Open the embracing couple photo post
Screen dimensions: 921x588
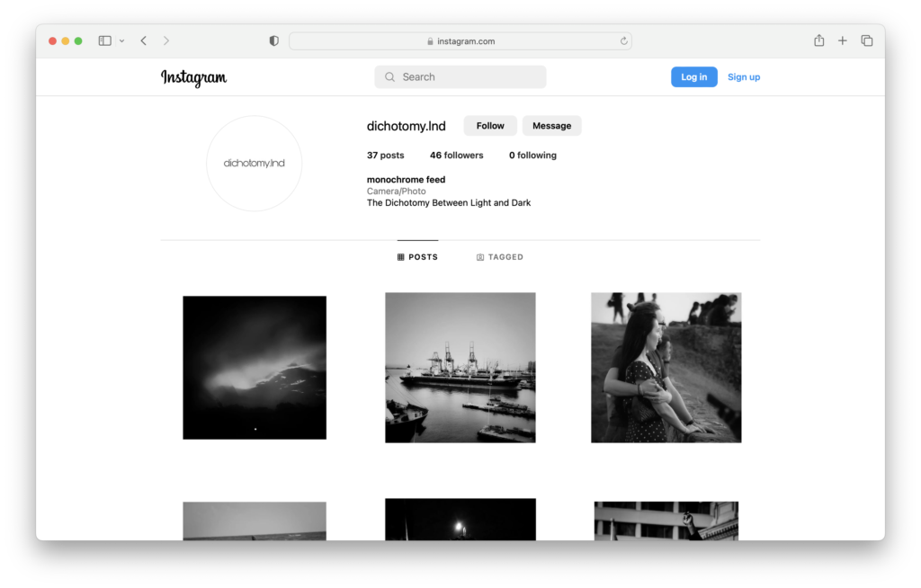point(666,368)
